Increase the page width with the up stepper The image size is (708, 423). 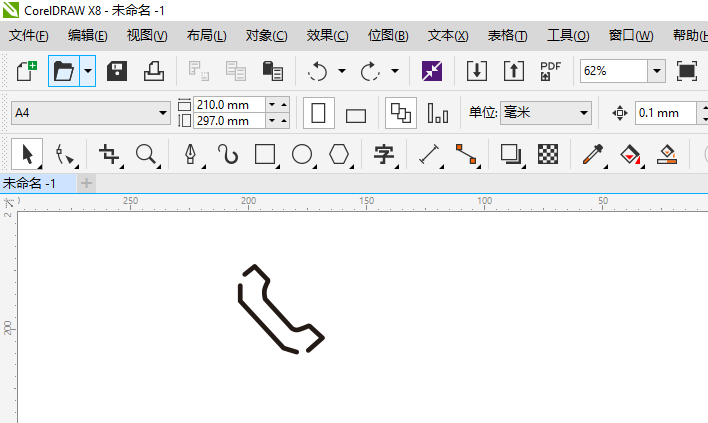tap(284, 105)
